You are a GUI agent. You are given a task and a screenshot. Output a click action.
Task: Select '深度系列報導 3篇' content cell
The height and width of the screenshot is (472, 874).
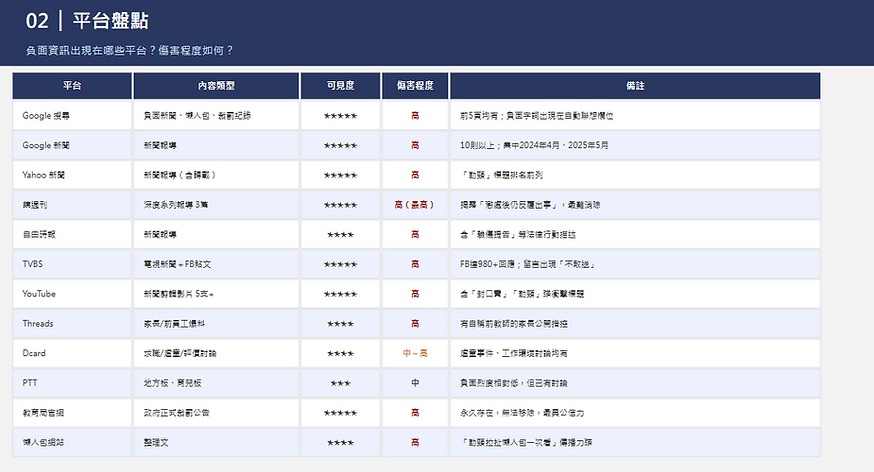click(x=216, y=205)
